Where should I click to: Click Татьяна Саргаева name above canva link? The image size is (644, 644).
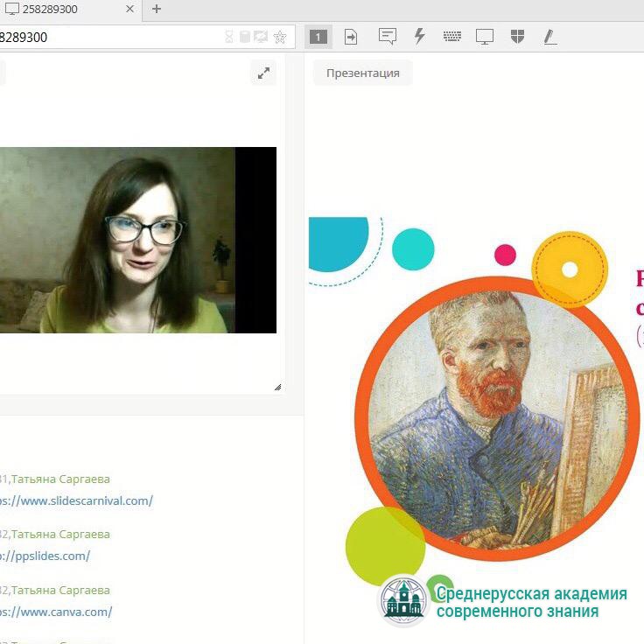[60, 591]
